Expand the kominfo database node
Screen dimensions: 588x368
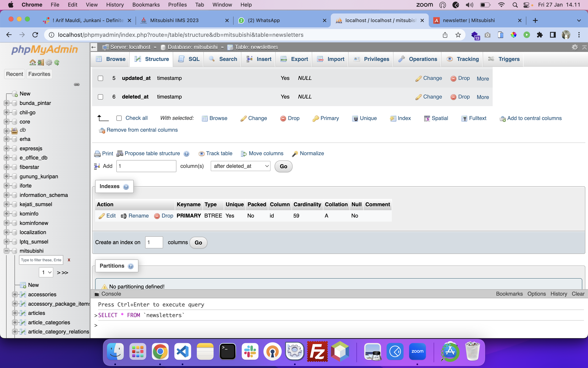[7, 213]
